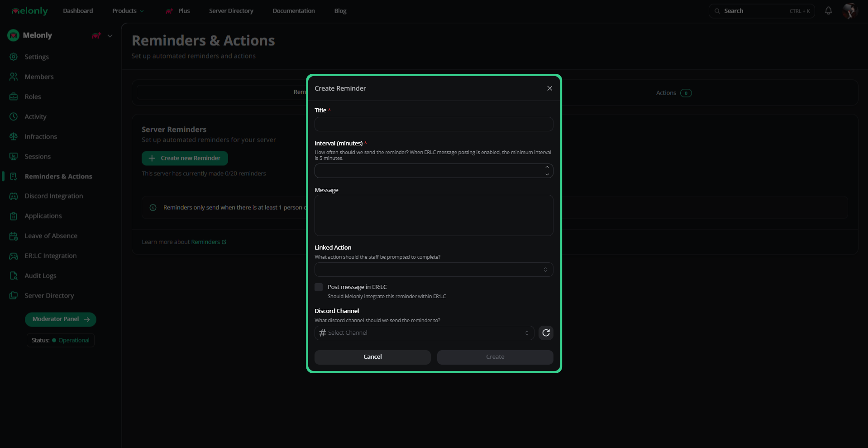Click the Reminders & Actions sidebar icon
Screen dimensions: 868x448
point(14,176)
